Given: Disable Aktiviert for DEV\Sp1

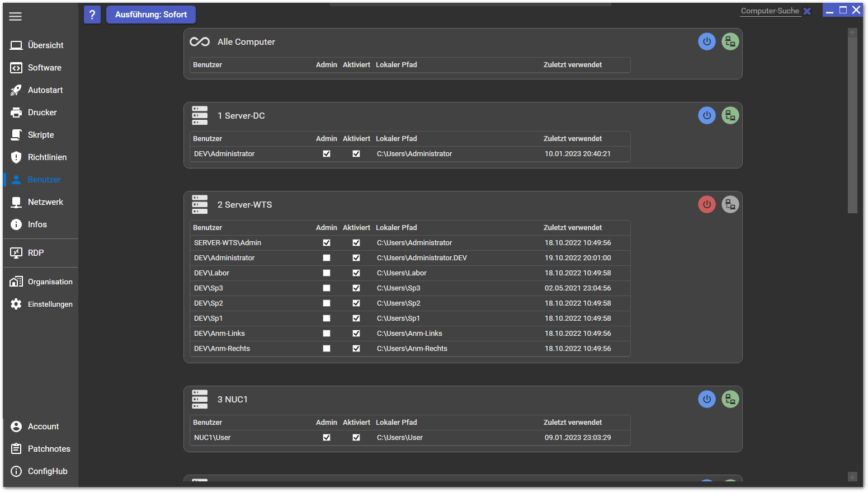Looking at the screenshot, I should coord(356,318).
